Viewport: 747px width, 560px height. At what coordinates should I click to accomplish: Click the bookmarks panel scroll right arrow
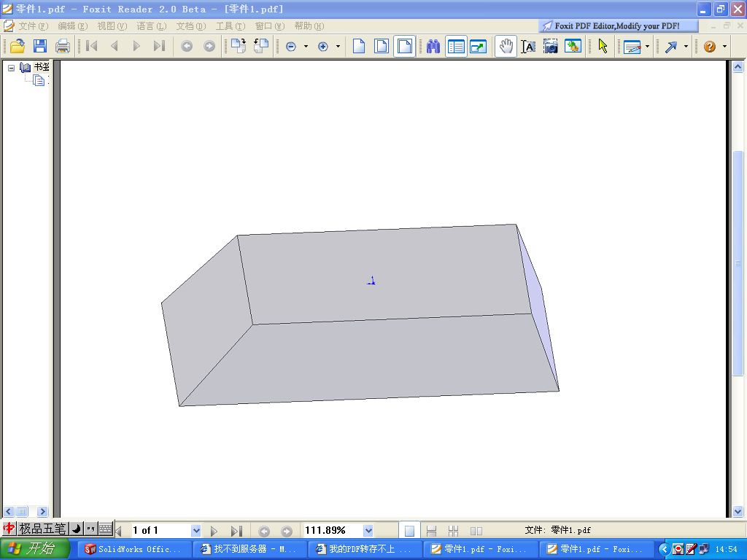[x=42, y=511]
